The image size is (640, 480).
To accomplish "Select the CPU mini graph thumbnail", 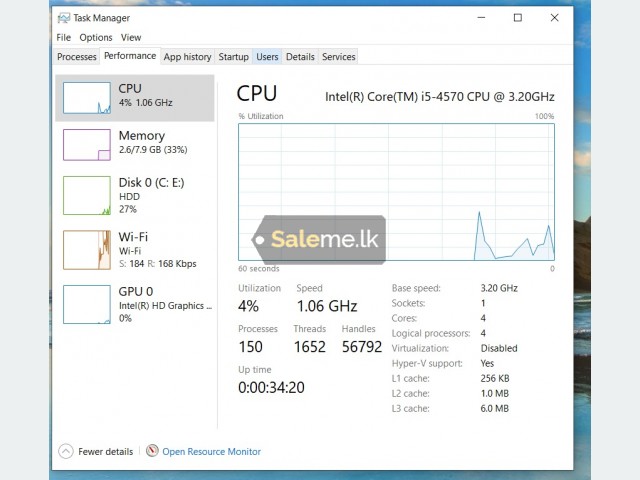I will [x=87, y=98].
